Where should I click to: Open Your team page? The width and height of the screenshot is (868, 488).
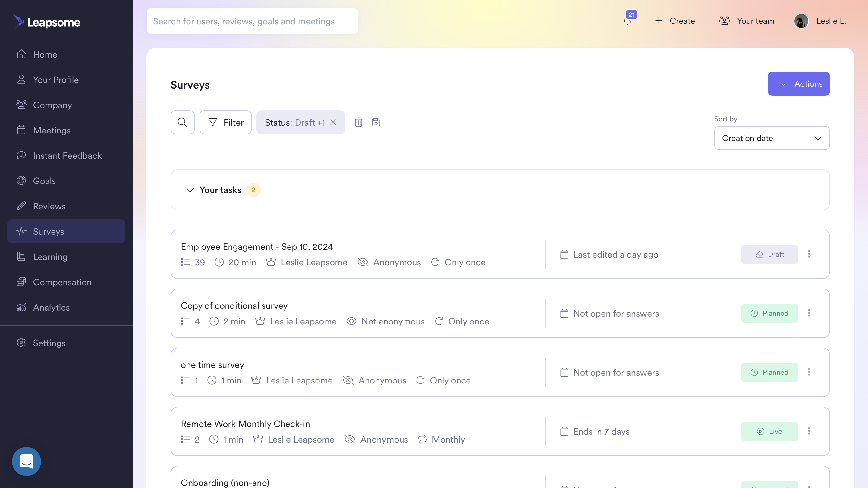747,21
